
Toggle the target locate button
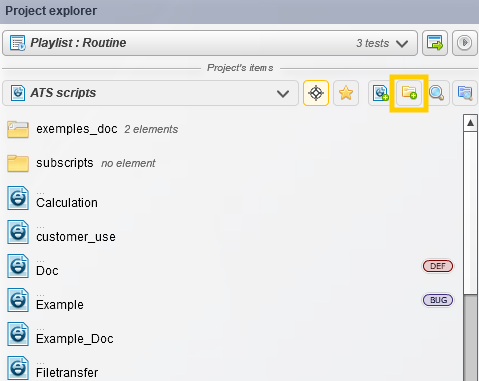point(316,93)
